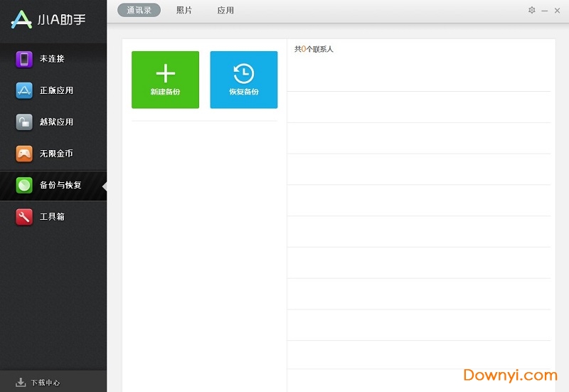Open the 未连接 device icon
The image size is (569, 392).
click(x=24, y=59)
